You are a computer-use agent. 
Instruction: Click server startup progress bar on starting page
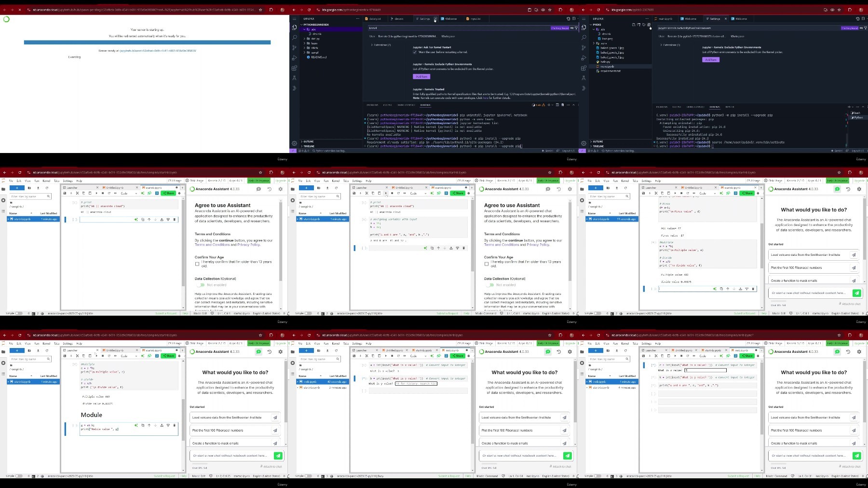(147, 42)
